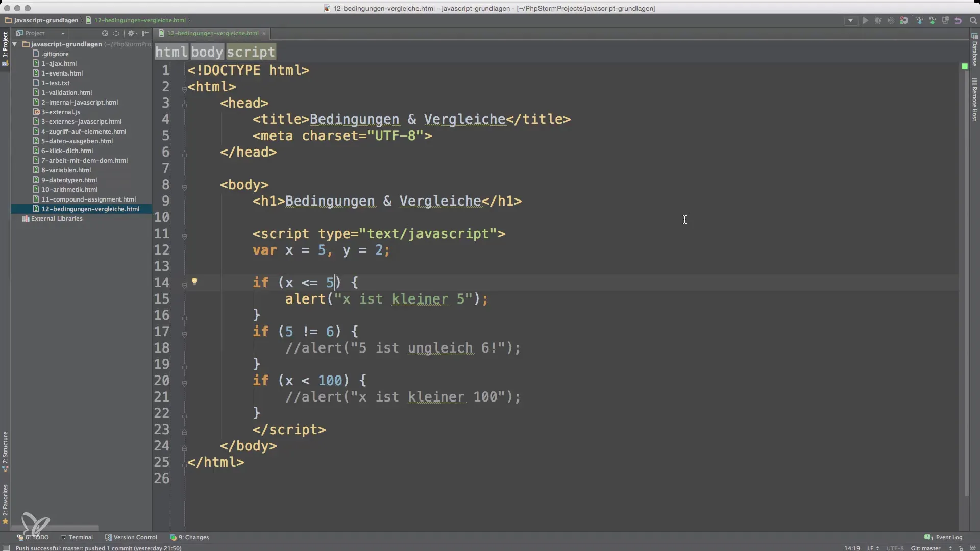
Task: Collapse the if block fold on line 20
Action: click(184, 383)
